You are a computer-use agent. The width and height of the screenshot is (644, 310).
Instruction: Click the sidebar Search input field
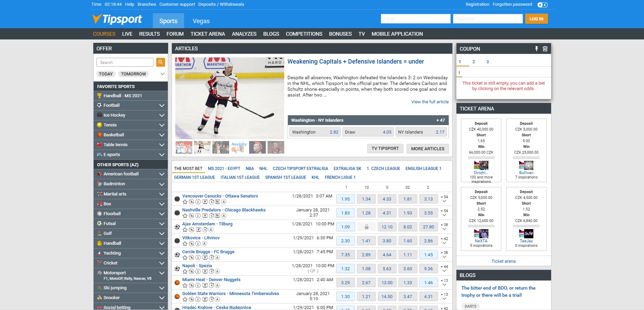coord(125,62)
